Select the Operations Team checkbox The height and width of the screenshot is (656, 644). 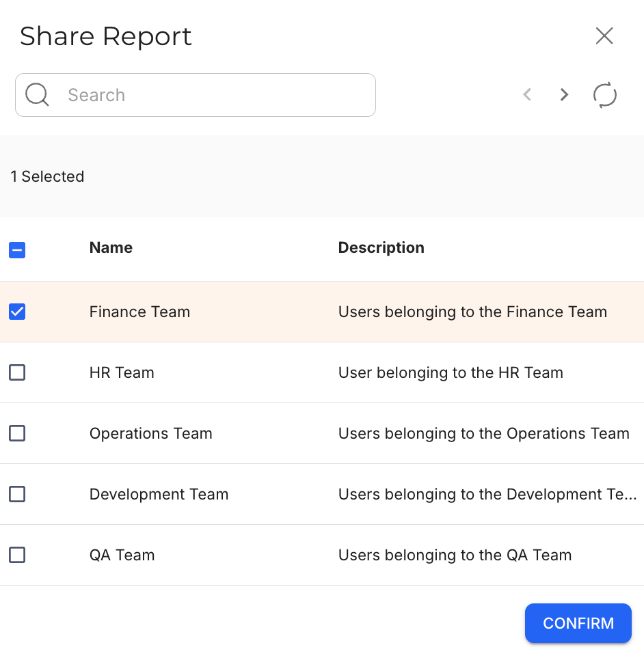[x=17, y=433]
